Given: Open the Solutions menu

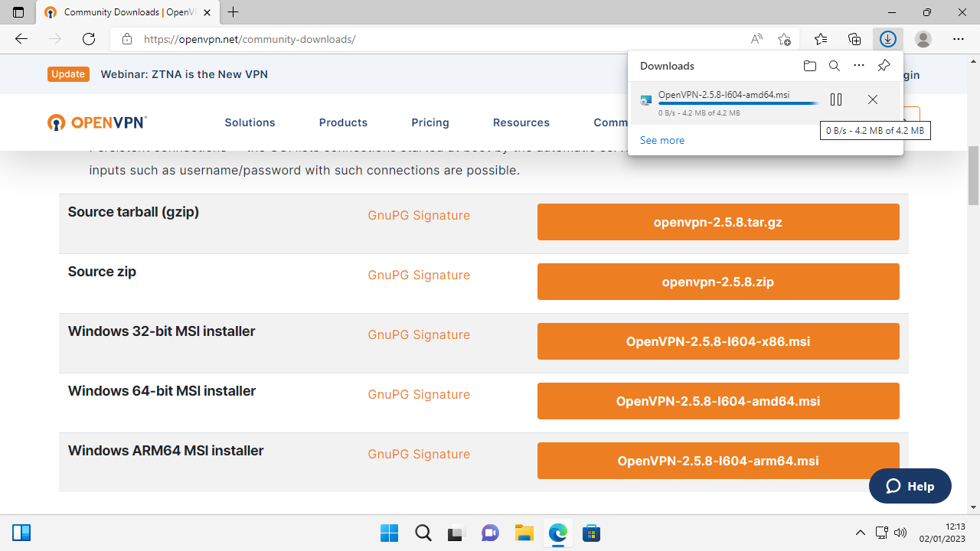Looking at the screenshot, I should pyautogui.click(x=250, y=122).
